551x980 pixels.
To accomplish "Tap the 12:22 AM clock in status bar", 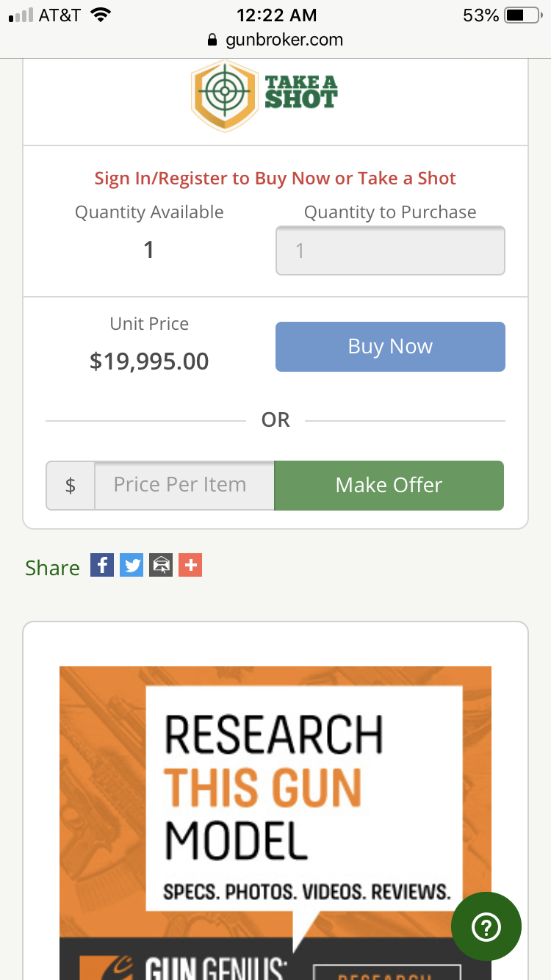I will [x=277, y=15].
